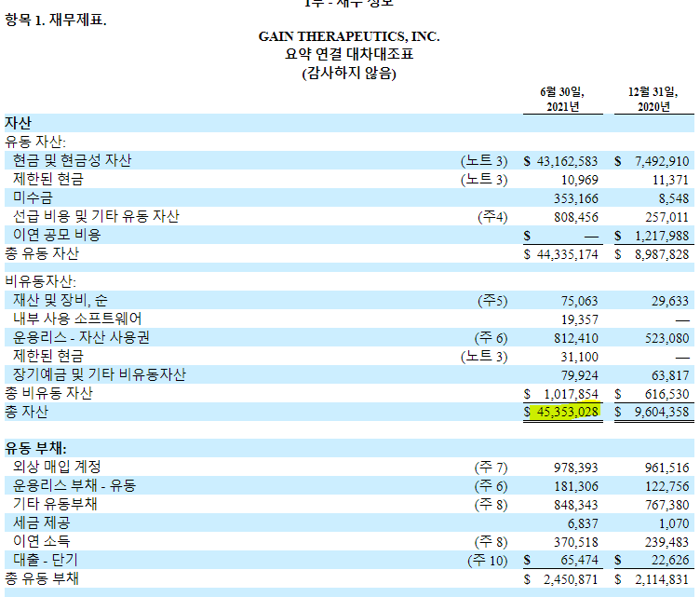Click total current assets value 8,987,828
This screenshot has height=597, width=700.
pos(662,254)
